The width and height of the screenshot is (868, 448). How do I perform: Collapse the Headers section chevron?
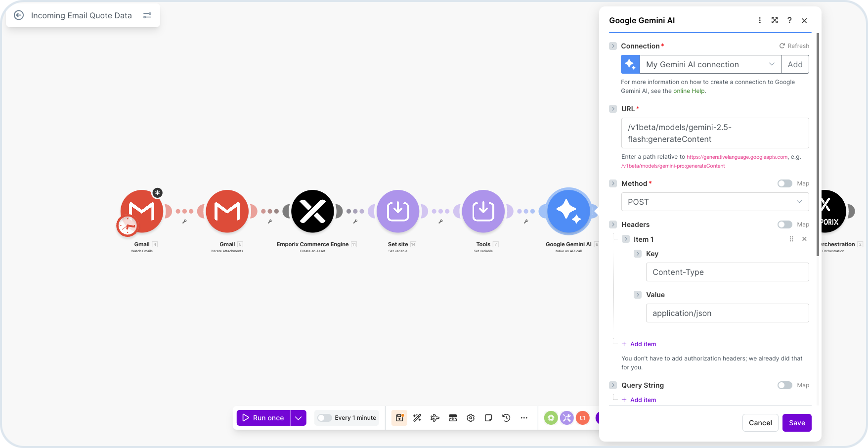click(x=613, y=224)
